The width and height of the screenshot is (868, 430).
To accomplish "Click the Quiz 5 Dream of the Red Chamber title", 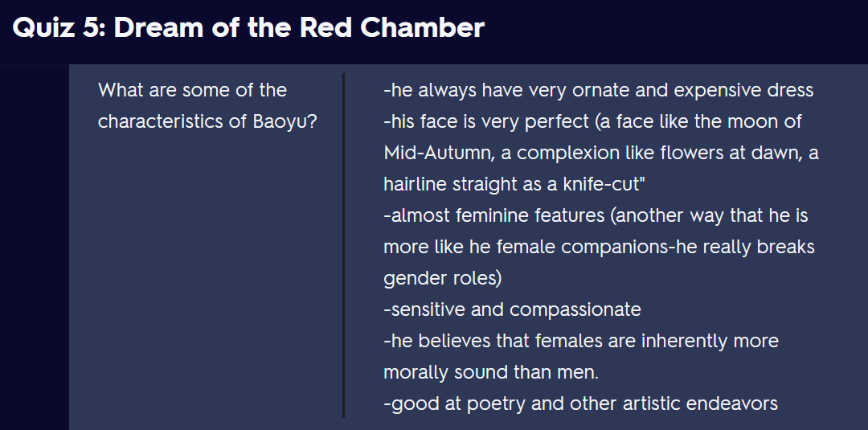I will point(248,27).
